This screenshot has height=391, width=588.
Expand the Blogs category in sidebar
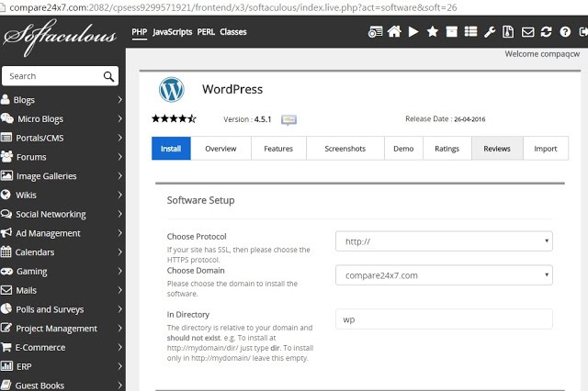tap(62, 100)
